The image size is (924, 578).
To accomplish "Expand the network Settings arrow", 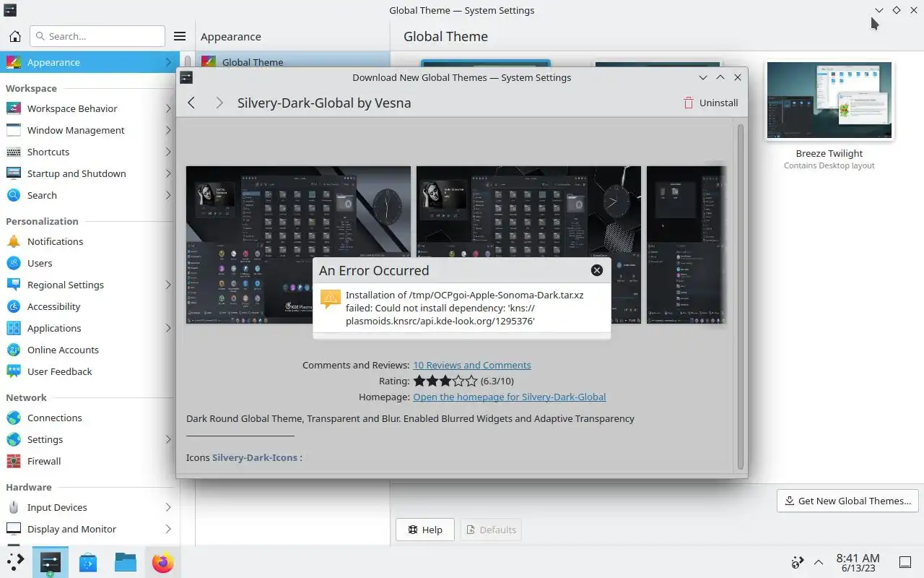I will (x=168, y=439).
